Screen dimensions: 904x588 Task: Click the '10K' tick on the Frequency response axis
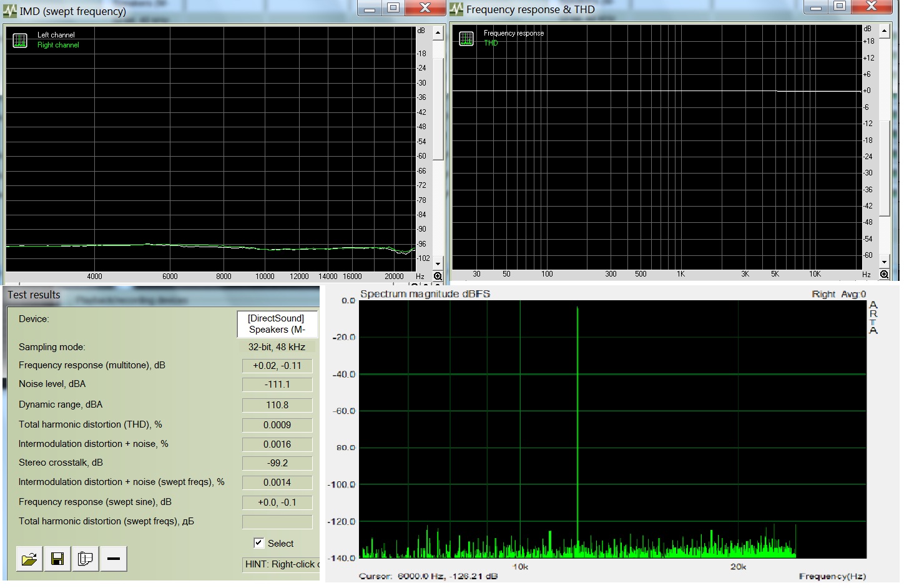pos(815,274)
